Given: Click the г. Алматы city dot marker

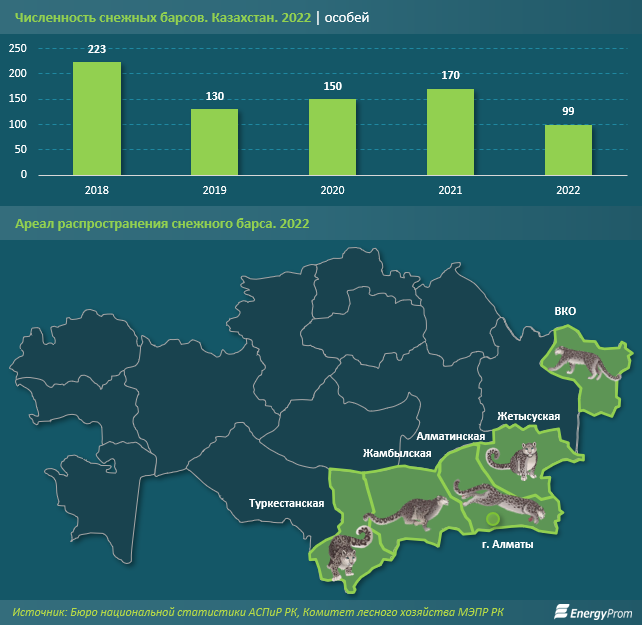Looking at the screenshot, I should click(x=493, y=519).
